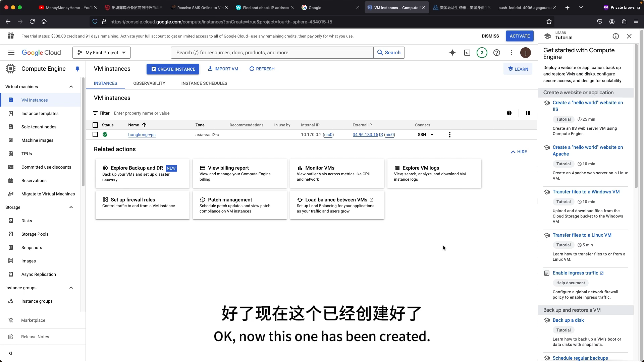Click the tutorial panel vertical scrollbar
This screenshot has height=362, width=644.
(x=636, y=116)
